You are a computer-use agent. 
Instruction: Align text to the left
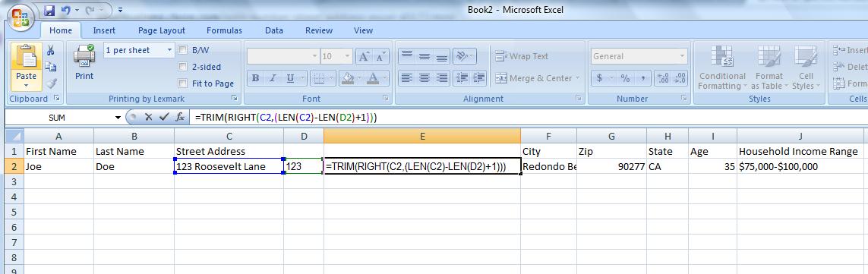click(x=407, y=79)
